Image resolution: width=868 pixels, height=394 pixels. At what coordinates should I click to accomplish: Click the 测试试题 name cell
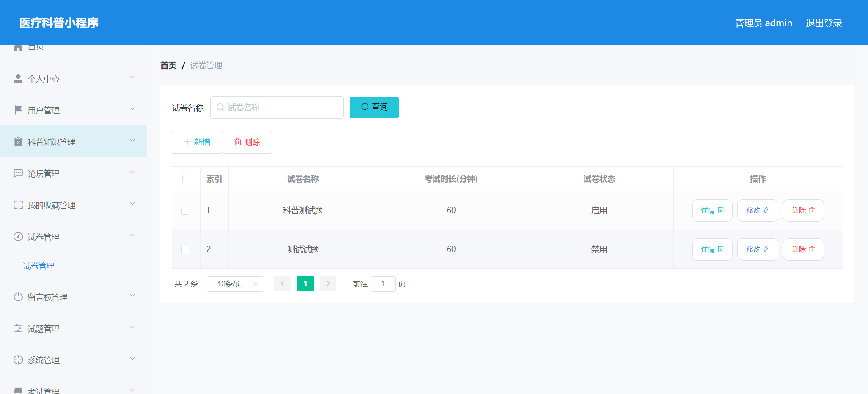pyautogui.click(x=303, y=249)
